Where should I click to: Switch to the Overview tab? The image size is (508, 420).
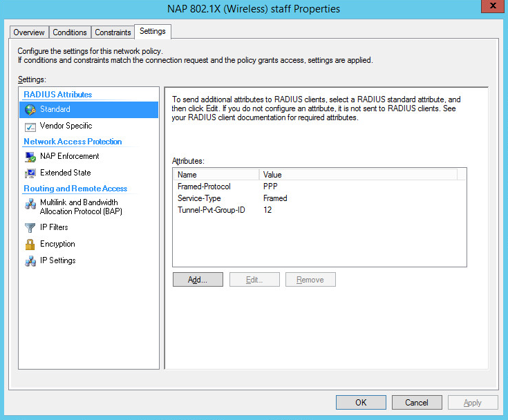[x=29, y=32]
